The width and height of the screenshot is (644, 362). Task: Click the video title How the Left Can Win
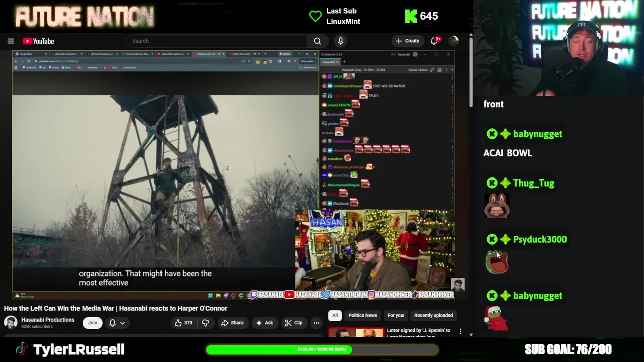coord(116,308)
